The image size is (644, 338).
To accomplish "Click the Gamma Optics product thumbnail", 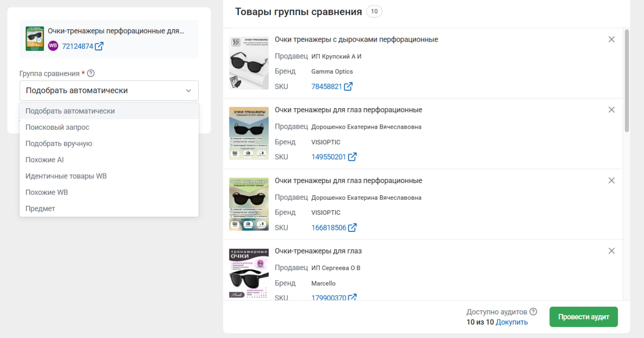I will [249, 63].
